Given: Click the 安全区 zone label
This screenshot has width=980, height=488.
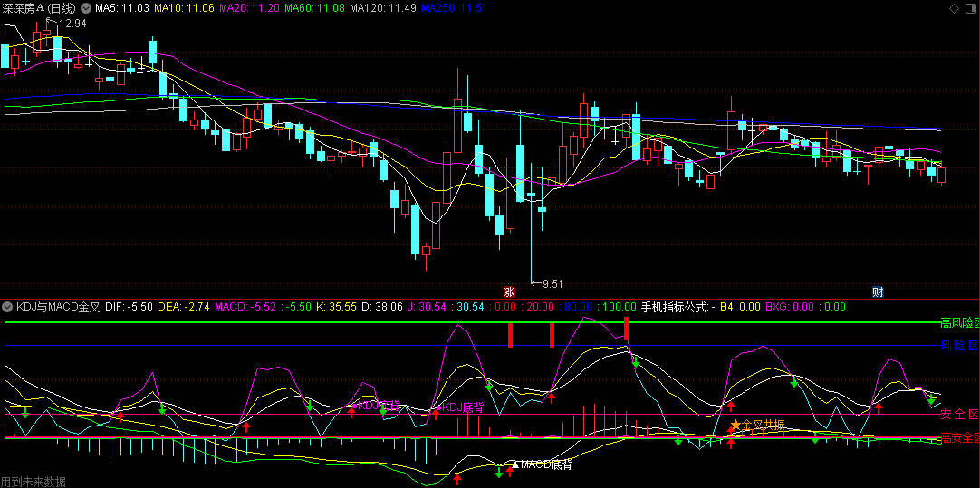Looking at the screenshot, I should click(x=958, y=415).
